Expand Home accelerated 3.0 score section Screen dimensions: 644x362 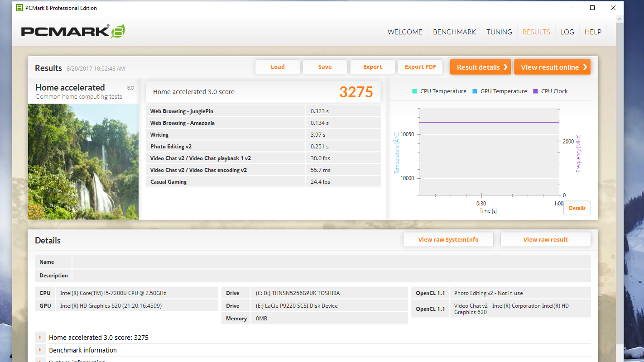(x=40, y=337)
